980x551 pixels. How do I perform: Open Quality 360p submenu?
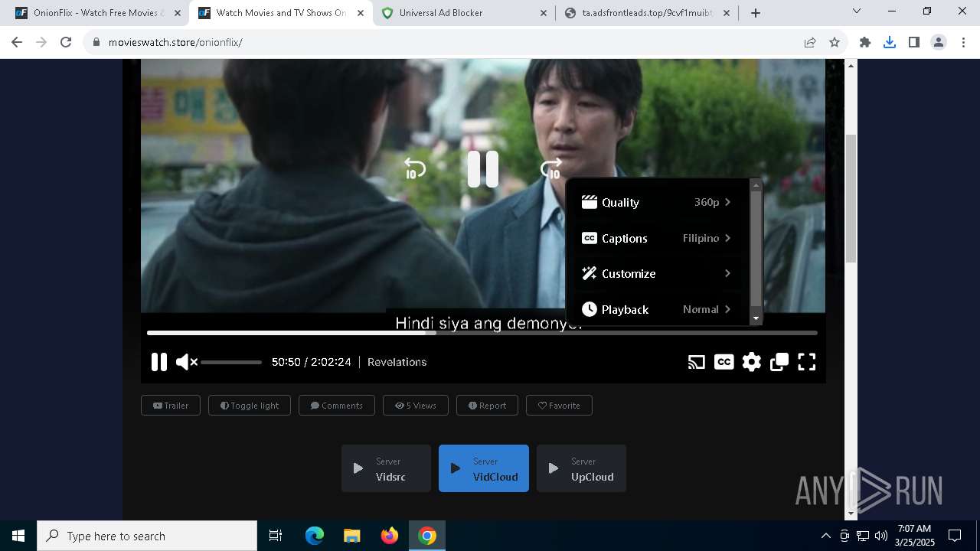click(657, 202)
